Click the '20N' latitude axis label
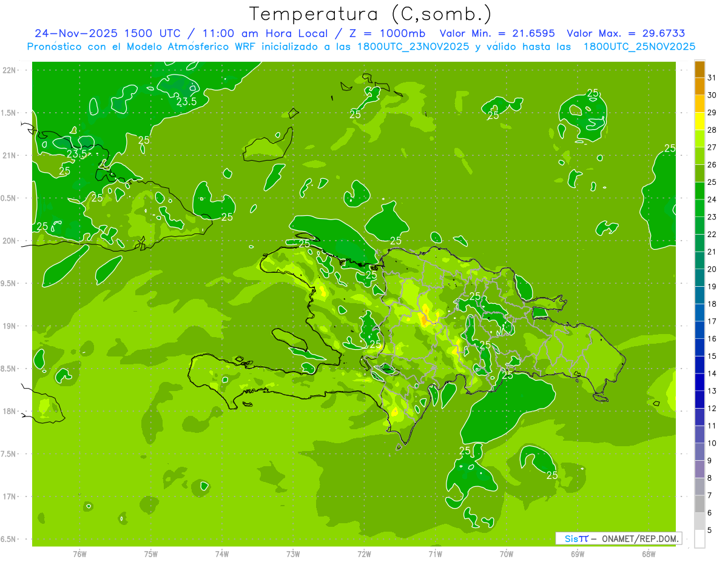Viewport: 728px width, 562px height. point(9,241)
